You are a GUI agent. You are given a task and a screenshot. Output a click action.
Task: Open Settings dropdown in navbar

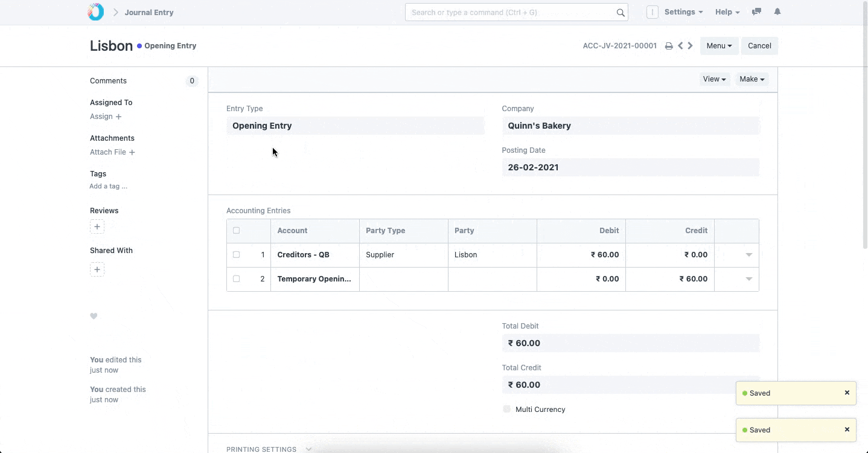(683, 12)
